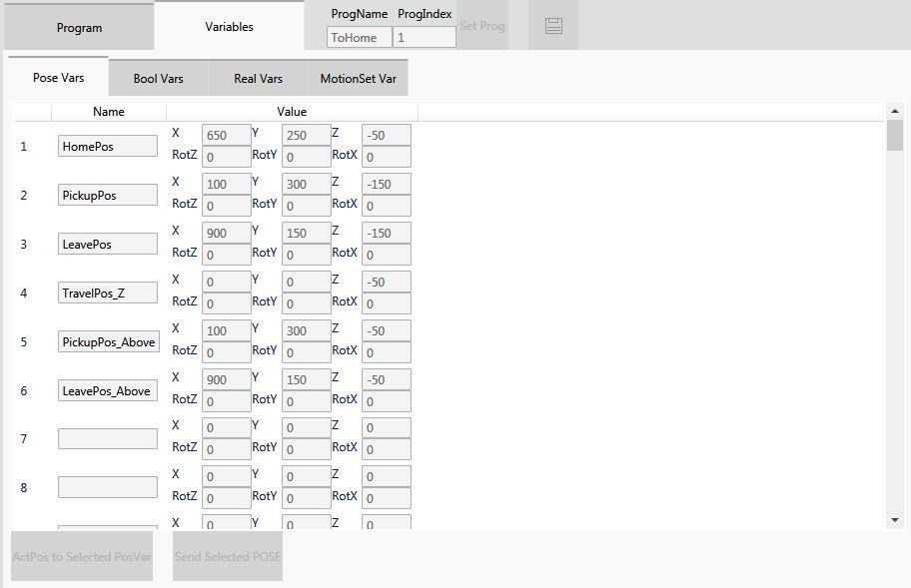Click the ProgIndex input field

pyautogui.click(x=425, y=37)
